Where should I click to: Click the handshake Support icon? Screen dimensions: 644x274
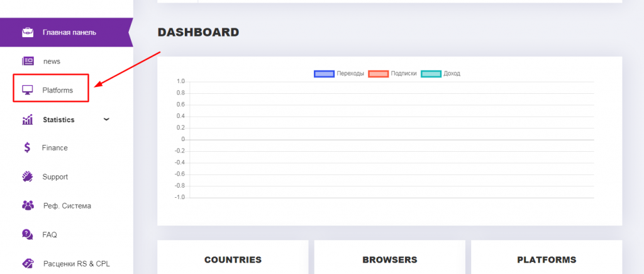pyautogui.click(x=28, y=177)
